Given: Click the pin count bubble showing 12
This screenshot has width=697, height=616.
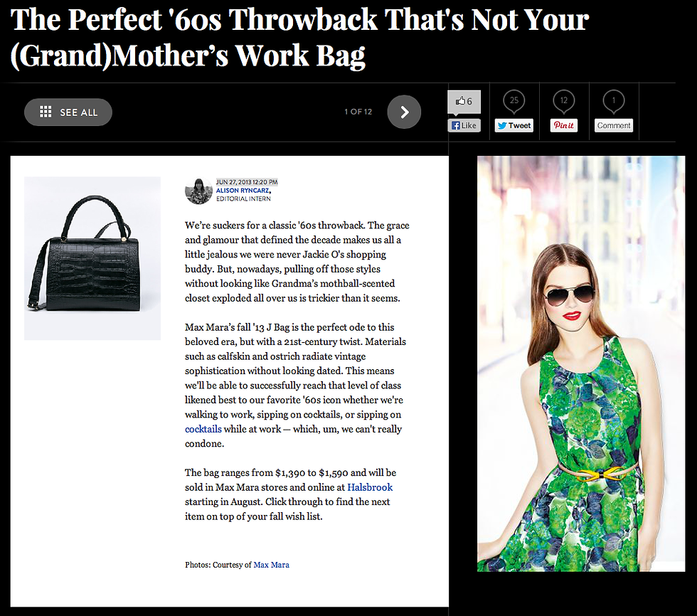Looking at the screenshot, I should [x=563, y=101].
